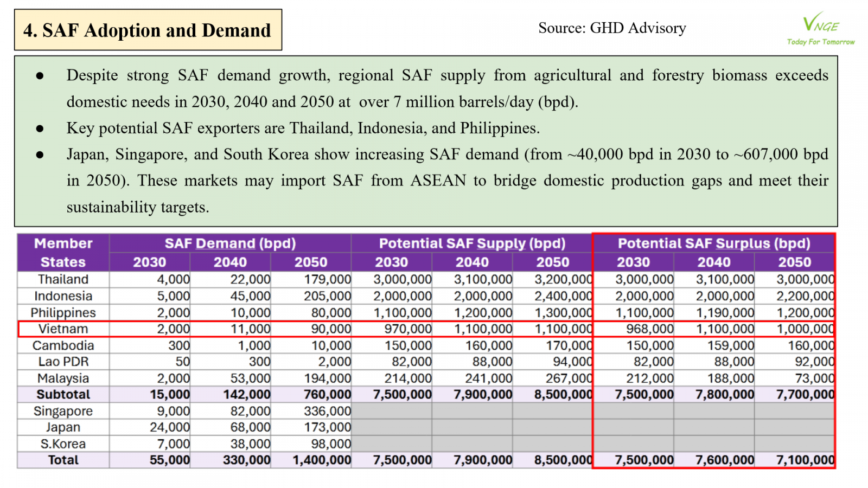Image resolution: width=868 pixels, height=488 pixels.
Task: Select the 'Potential SAF Surplus (bpd)' header
Action: coord(714,243)
